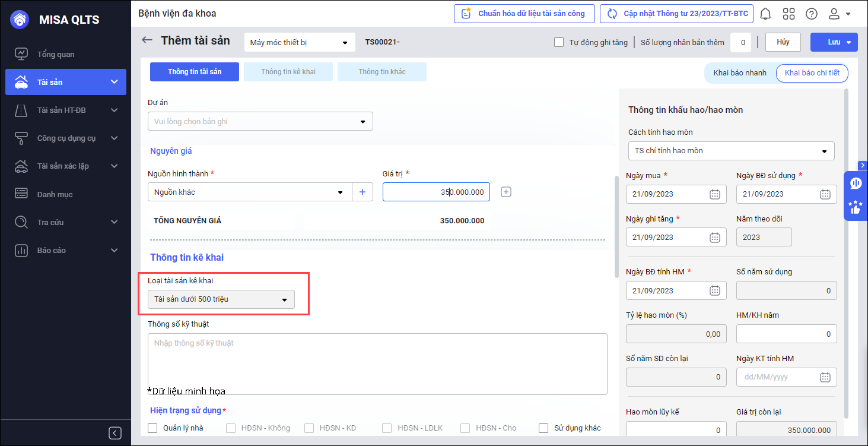The height and width of the screenshot is (446, 868).
Task: Click the Hao mòn lũy kế input field
Action: [x=676, y=430]
